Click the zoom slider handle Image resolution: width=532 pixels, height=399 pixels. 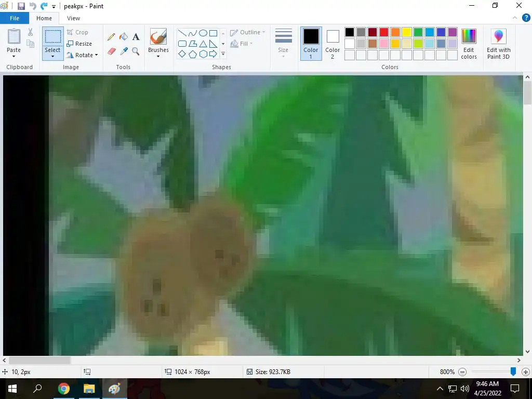coord(513,372)
